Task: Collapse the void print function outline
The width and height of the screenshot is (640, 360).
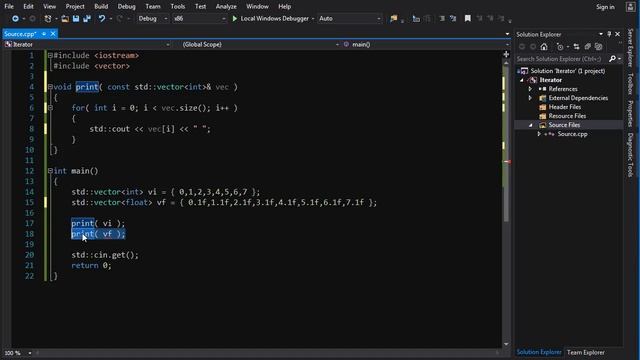Action: point(50,87)
